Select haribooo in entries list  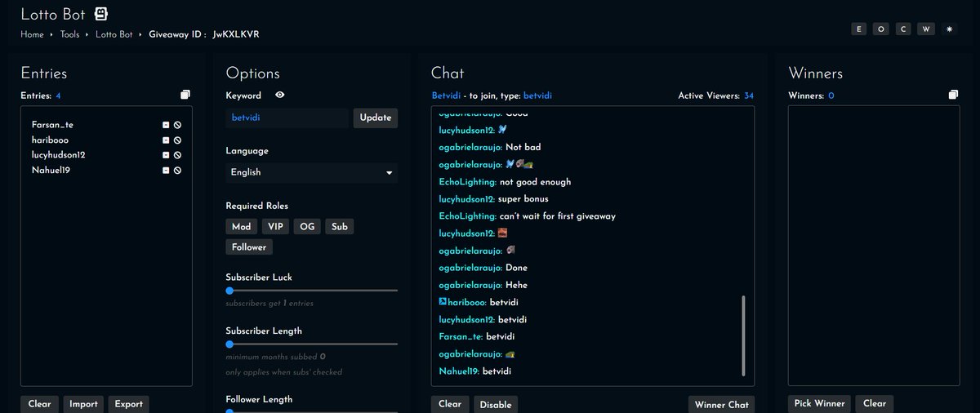tap(51, 140)
